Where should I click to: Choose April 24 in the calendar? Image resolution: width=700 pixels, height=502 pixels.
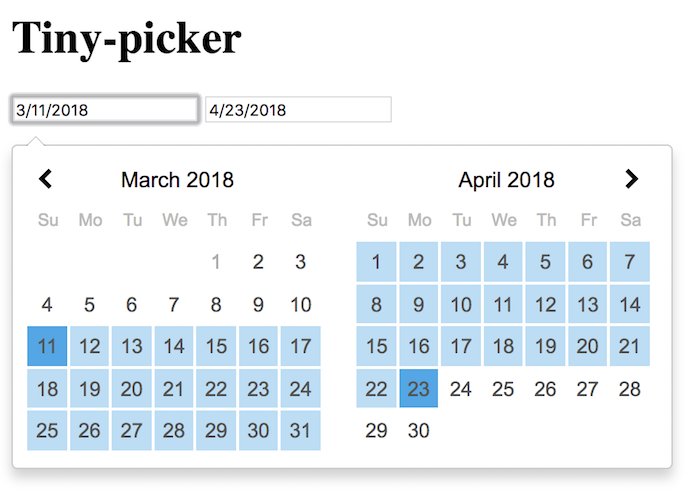(461, 389)
